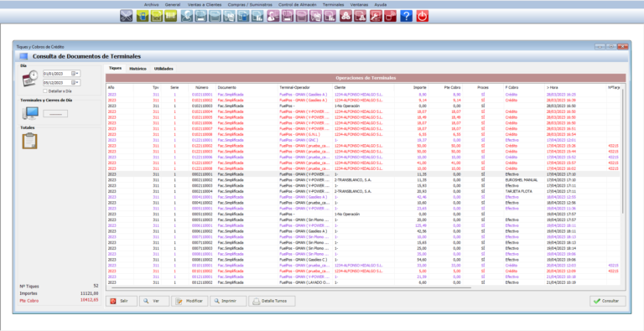Viewport: 644px width, 331px height.
Task: Select the EUROSHEL MANUAL cell
Action: click(x=521, y=180)
